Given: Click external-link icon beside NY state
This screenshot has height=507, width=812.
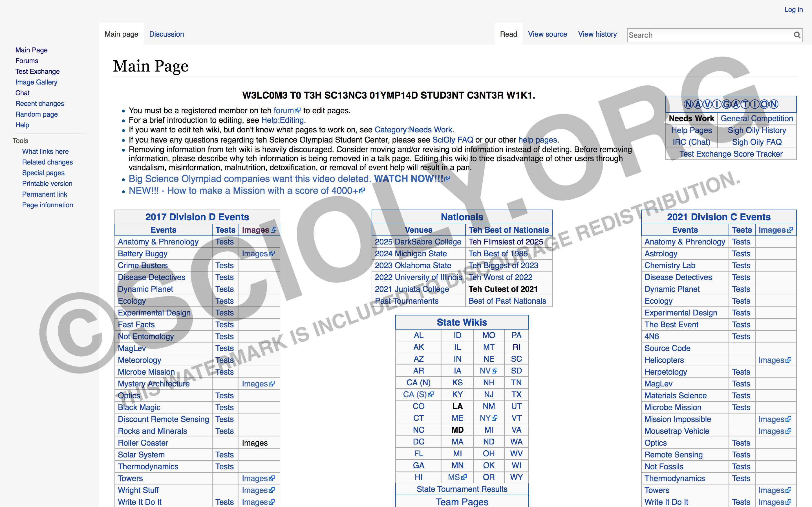Looking at the screenshot, I should click(x=495, y=418).
